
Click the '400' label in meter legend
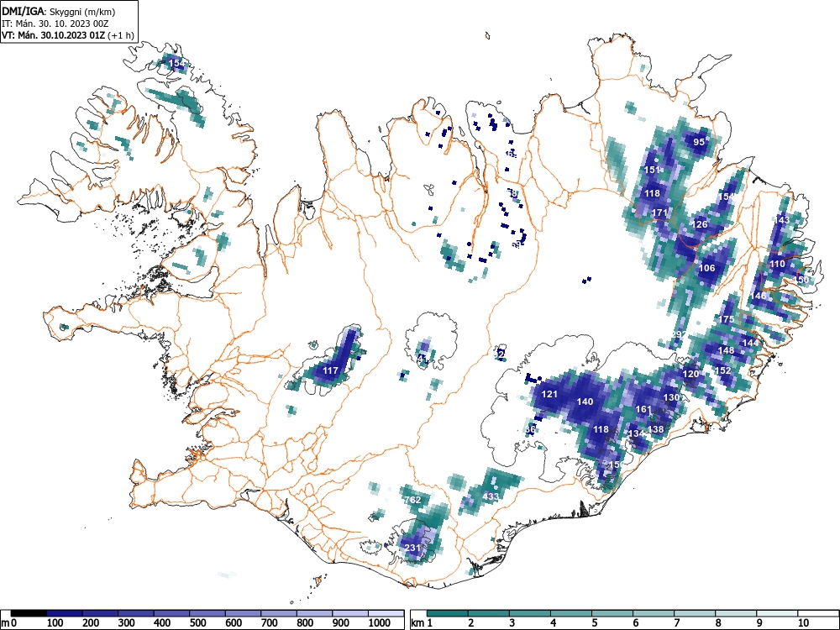click(162, 623)
